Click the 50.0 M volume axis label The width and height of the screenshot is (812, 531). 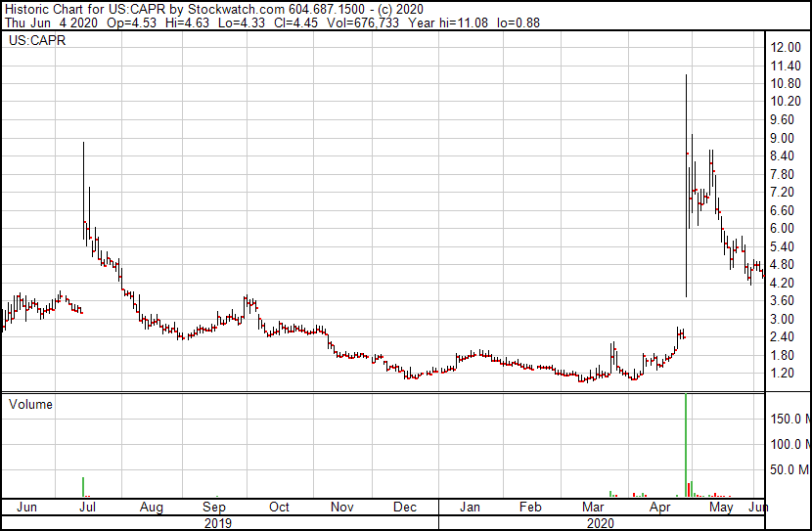tap(789, 469)
